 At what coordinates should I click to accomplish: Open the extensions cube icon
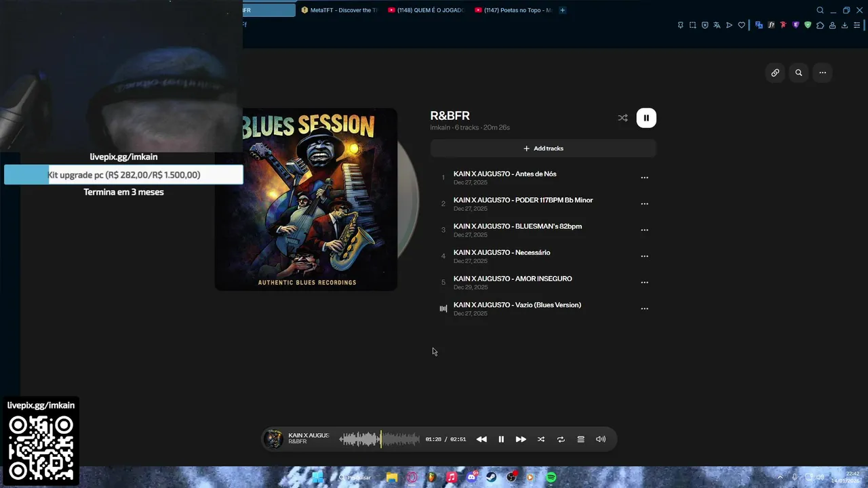tap(820, 25)
